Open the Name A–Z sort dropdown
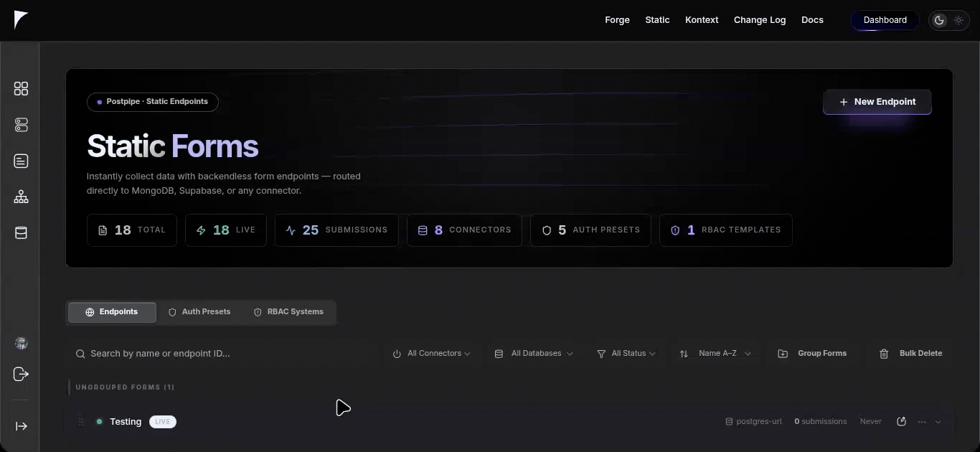Viewport: 980px width, 452px height. 715,354
